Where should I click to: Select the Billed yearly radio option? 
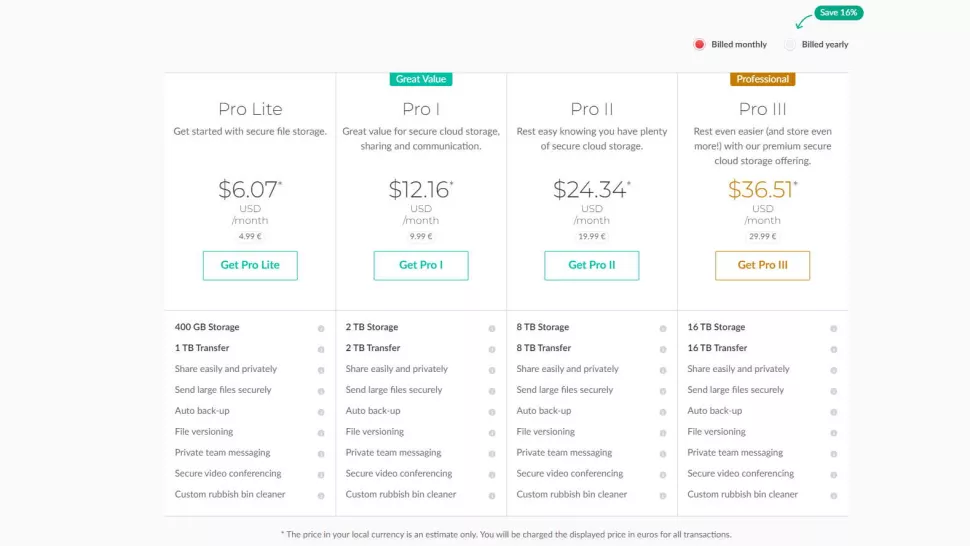pos(790,45)
